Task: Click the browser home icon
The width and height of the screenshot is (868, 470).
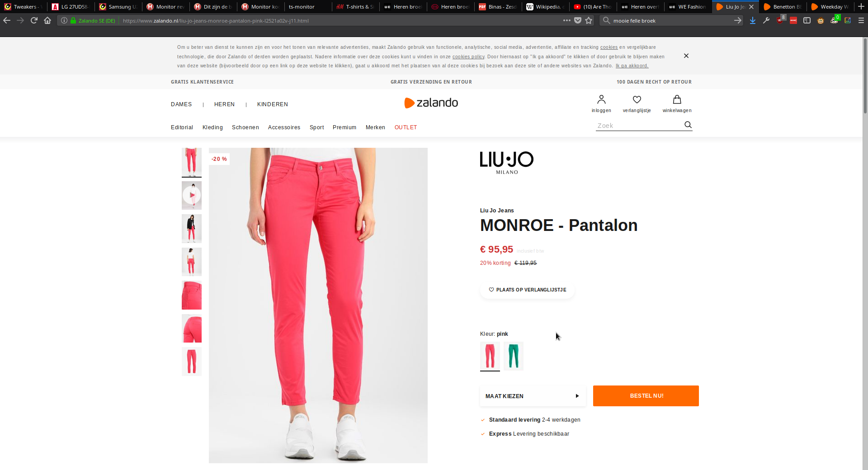Action: 47,20
